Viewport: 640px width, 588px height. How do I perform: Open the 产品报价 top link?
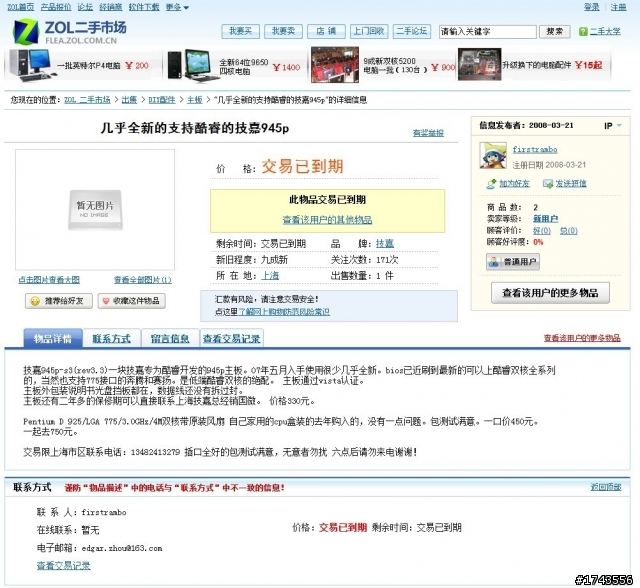click(x=56, y=7)
